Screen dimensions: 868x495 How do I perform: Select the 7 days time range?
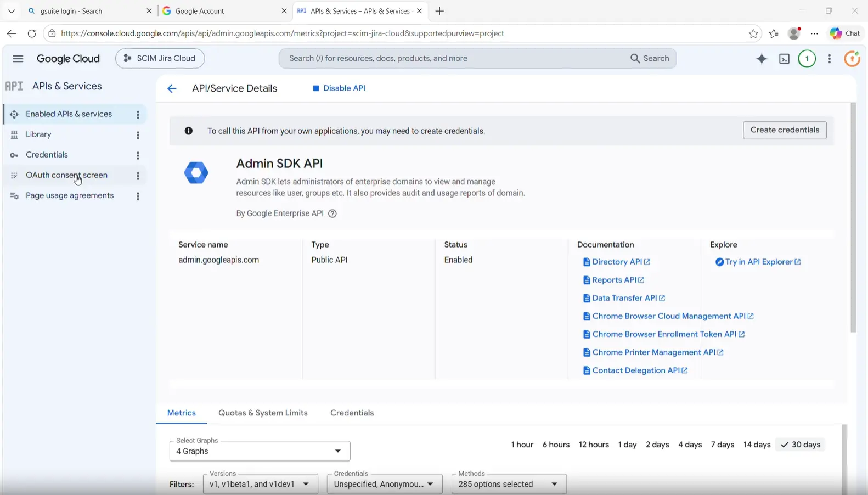click(723, 445)
